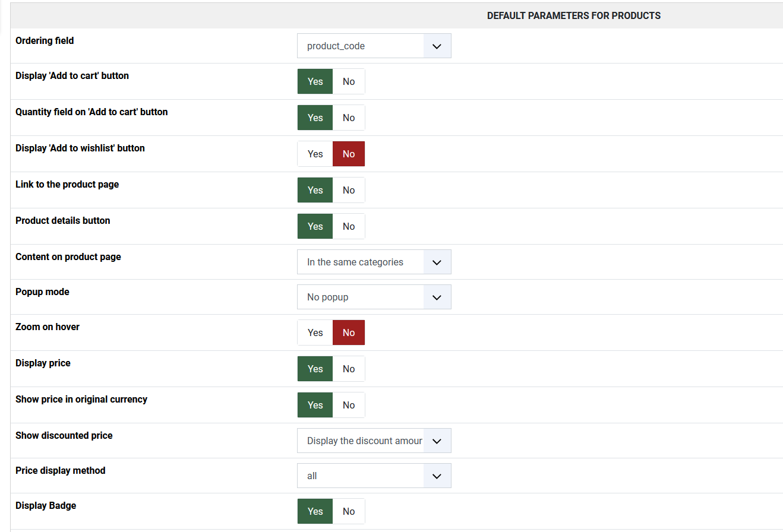This screenshot has height=532, width=783.
Task: Set Display 'Add to cart' button to Yes
Action: 315,81
